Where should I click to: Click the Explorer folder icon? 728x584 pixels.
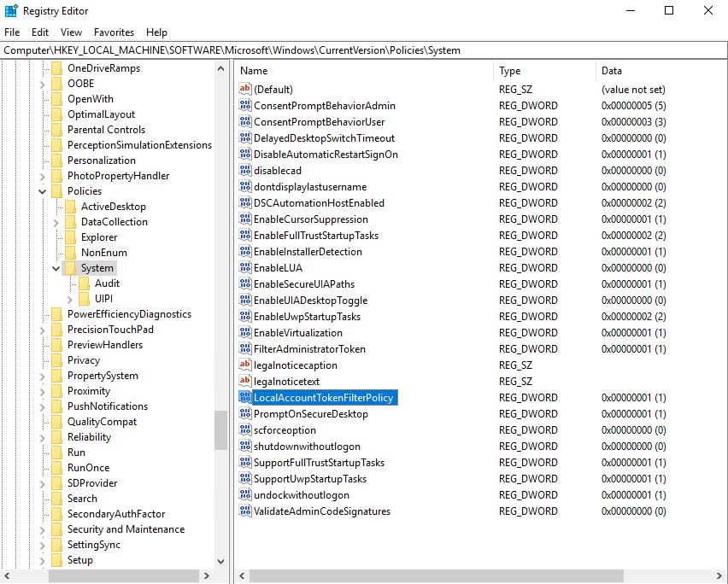click(x=70, y=237)
